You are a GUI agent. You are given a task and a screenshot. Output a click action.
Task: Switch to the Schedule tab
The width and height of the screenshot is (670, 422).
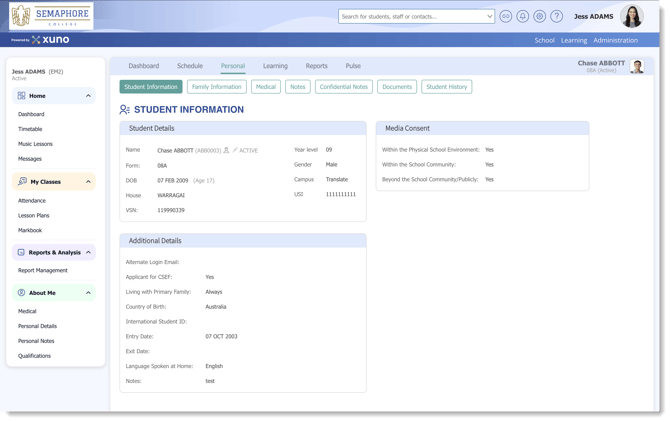(190, 66)
